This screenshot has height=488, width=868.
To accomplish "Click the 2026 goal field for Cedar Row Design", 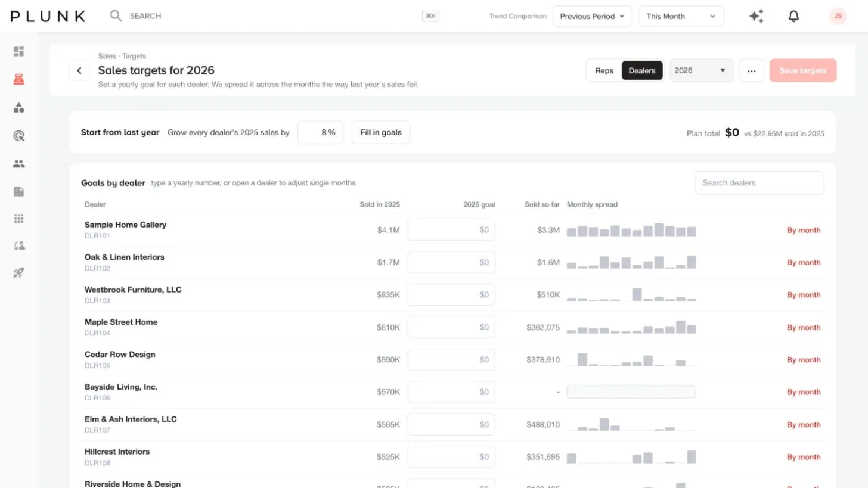I will [x=451, y=359].
